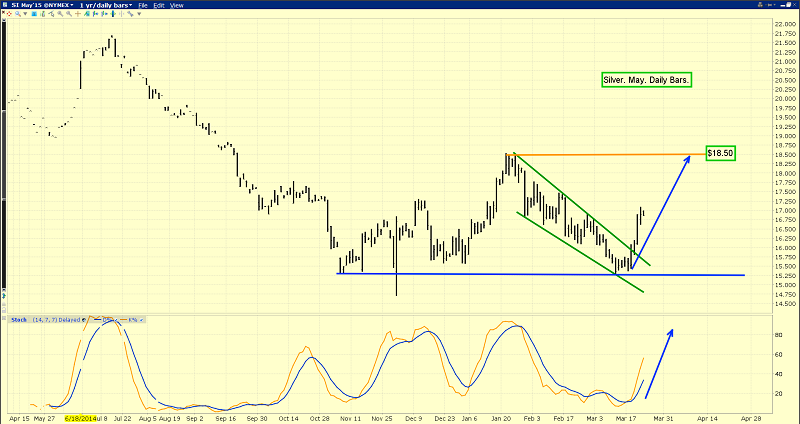Click the green bar with blue arrows icon
The image size is (800, 424).
[113, 14]
